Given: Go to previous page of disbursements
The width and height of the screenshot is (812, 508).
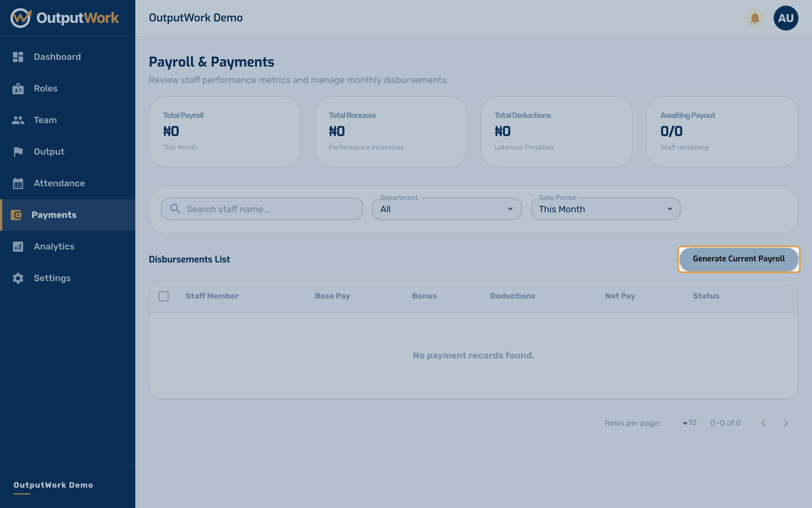Looking at the screenshot, I should [x=763, y=423].
